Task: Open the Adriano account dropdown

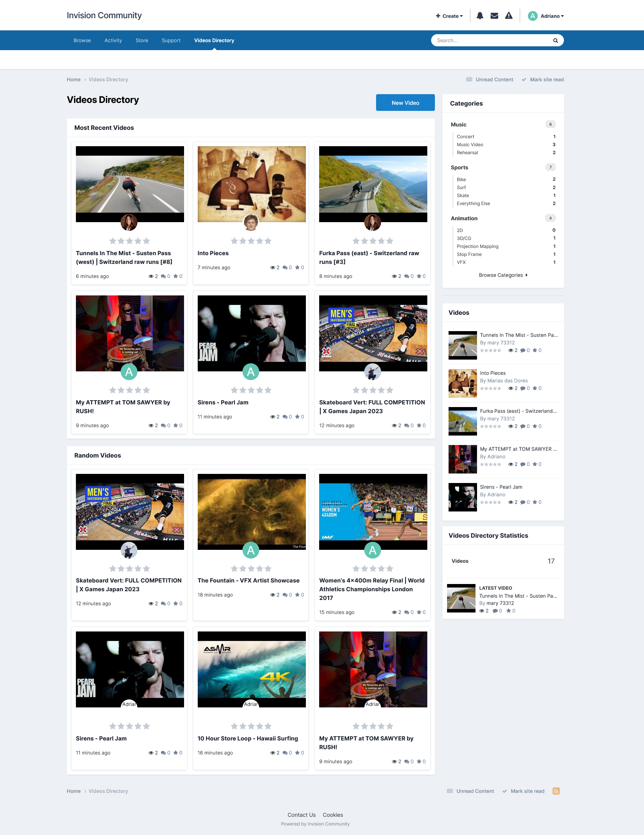Action: tap(551, 16)
